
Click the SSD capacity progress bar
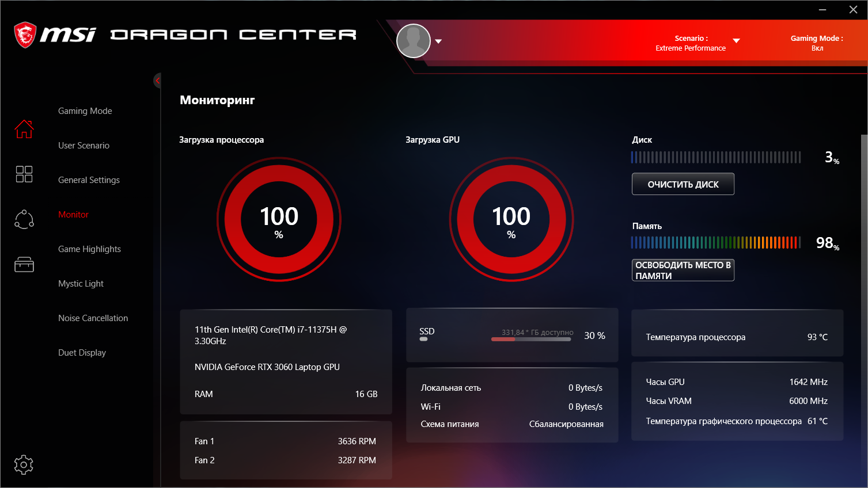[531, 340]
